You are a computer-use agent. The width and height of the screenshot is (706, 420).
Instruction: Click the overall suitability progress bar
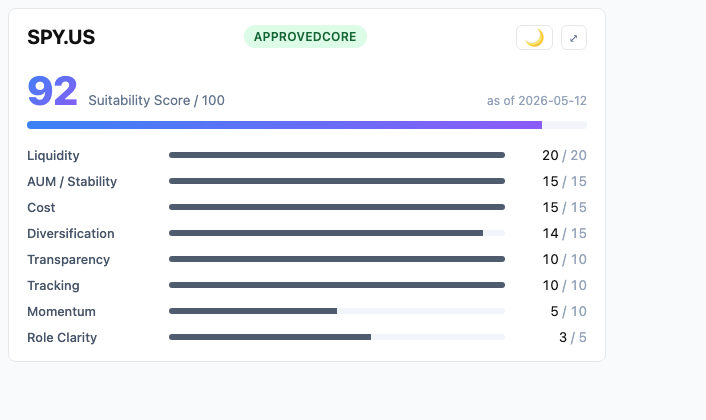(x=307, y=125)
